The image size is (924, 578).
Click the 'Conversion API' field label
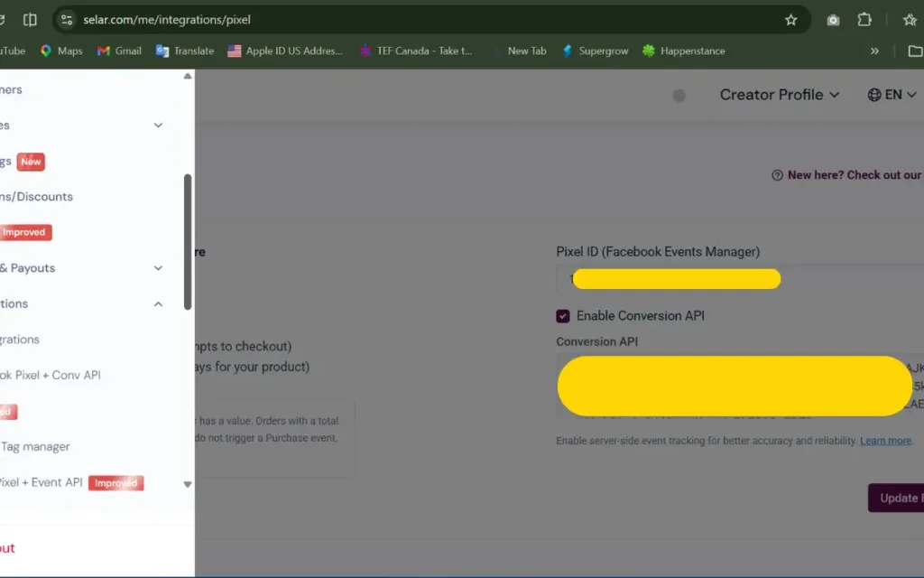tap(597, 341)
